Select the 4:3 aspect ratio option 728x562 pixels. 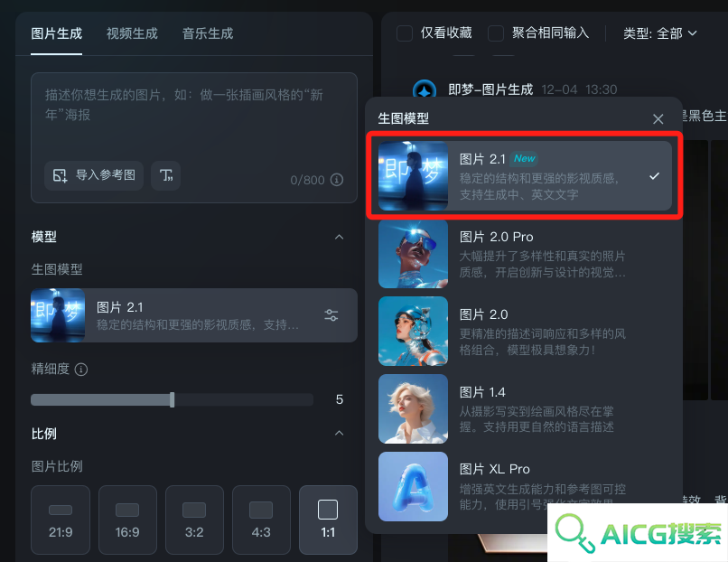[261, 520]
